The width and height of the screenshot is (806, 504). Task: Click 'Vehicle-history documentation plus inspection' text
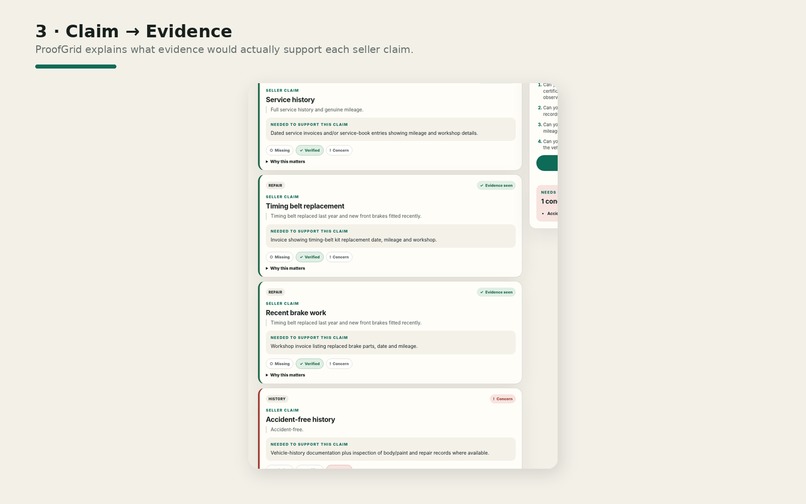[380, 453]
